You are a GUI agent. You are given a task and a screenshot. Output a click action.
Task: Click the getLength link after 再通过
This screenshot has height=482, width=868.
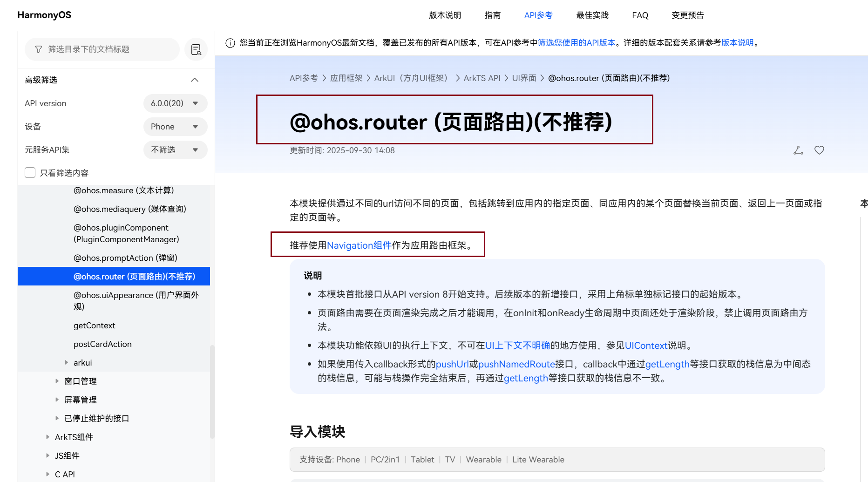(526, 378)
